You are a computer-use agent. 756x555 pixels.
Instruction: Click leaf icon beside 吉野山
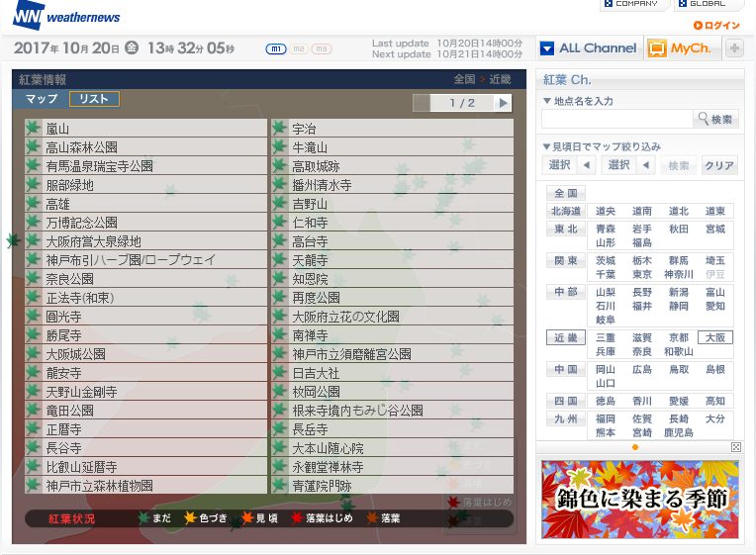point(280,203)
